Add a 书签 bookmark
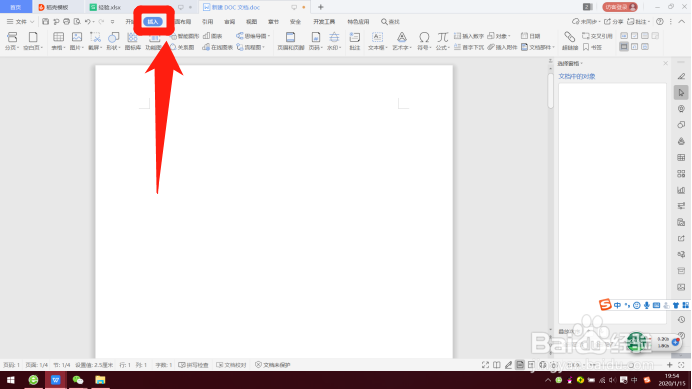The image size is (692, 389). click(x=592, y=47)
